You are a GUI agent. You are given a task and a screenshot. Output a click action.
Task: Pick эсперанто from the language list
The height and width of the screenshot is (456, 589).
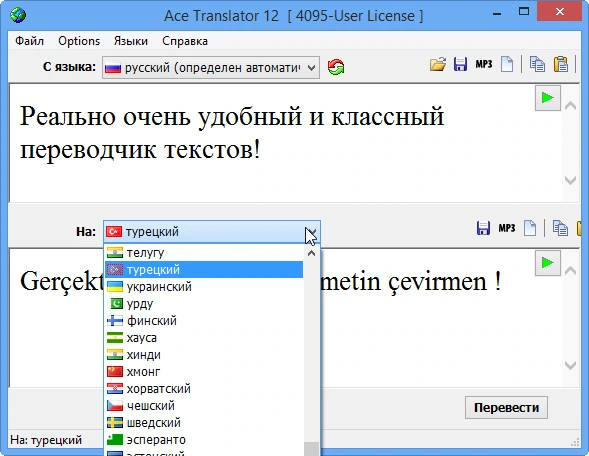pyautogui.click(x=204, y=439)
